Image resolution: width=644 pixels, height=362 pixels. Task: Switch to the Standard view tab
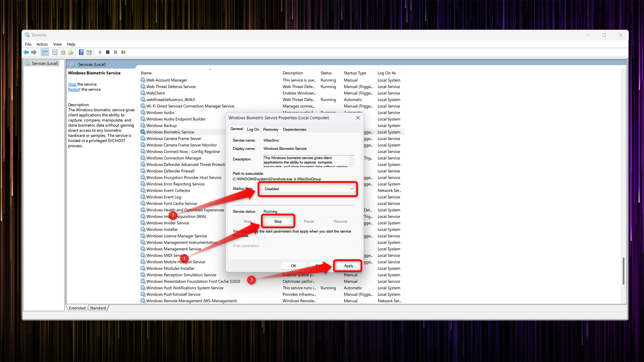tap(98, 308)
